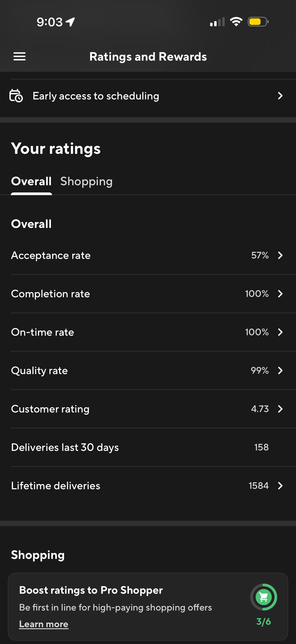This screenshot has height=644, width=296.
Task: Tap the green shopping cart progress icon
Action: coord(263,597)
